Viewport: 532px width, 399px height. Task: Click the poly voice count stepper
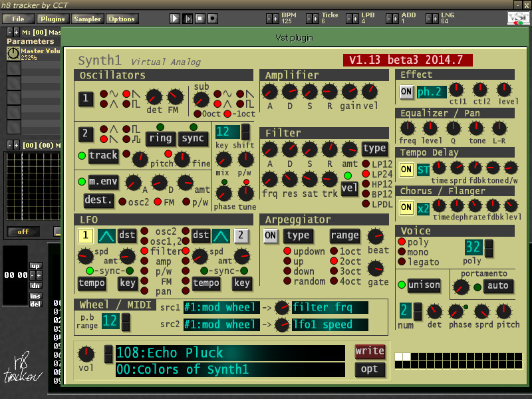pyautogui.click(x=489, y=248)
